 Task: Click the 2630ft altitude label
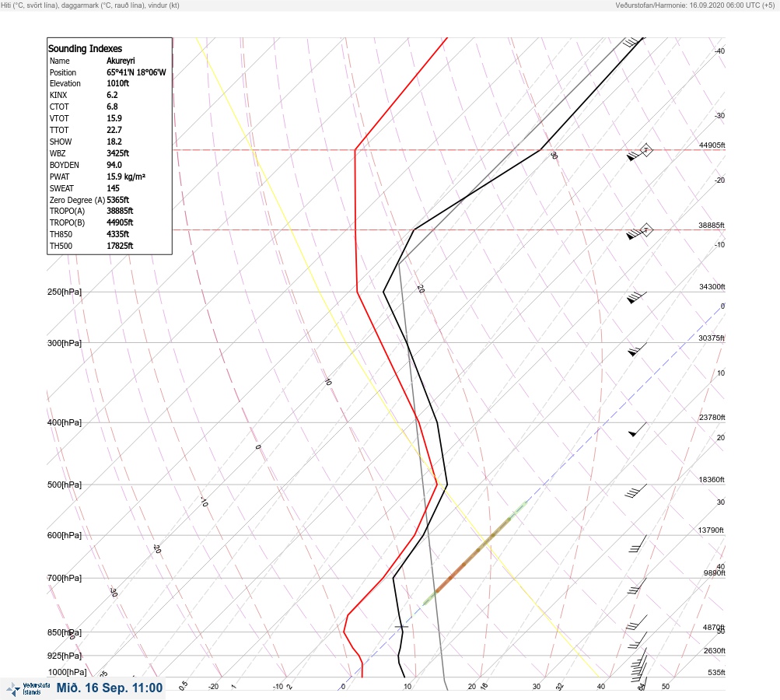coord(715,651)
